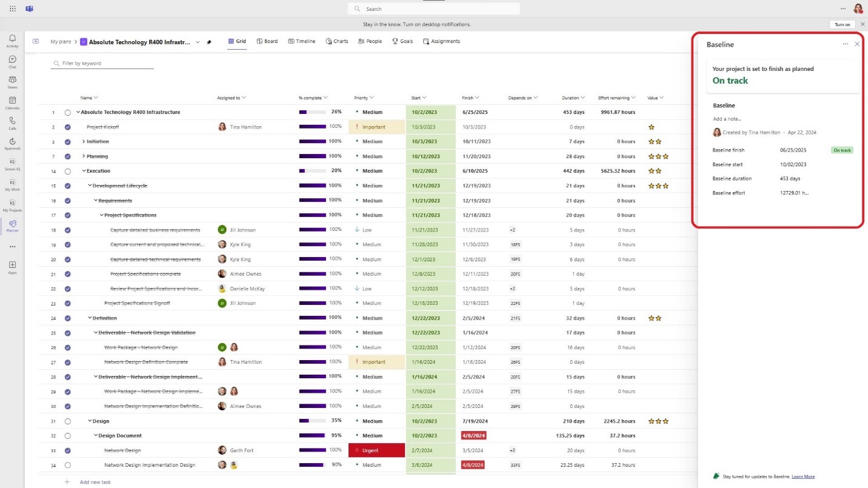Uncheck completion circle for Planning
This screenshot has width=868, height=488.
pos(68,156)
